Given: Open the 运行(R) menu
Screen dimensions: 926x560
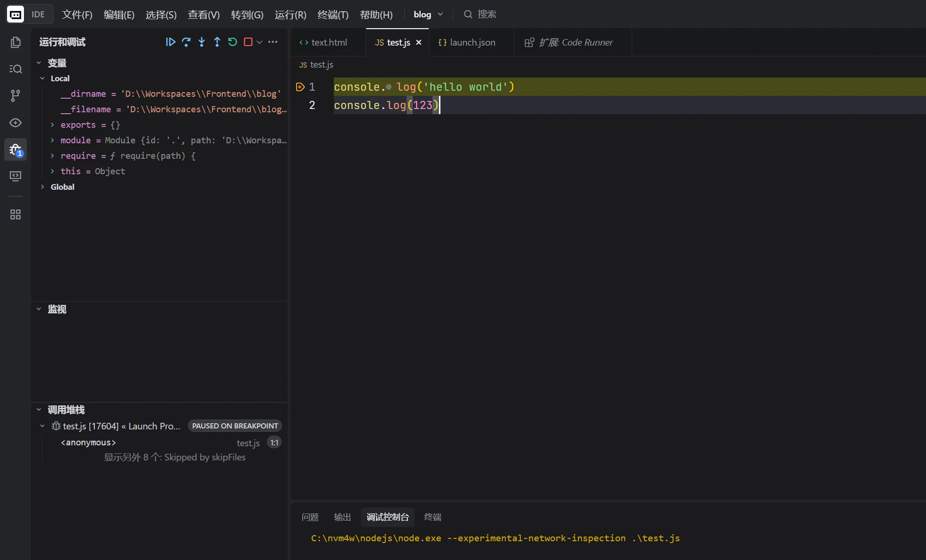Looking at the screenshot, I should point(290,15).
